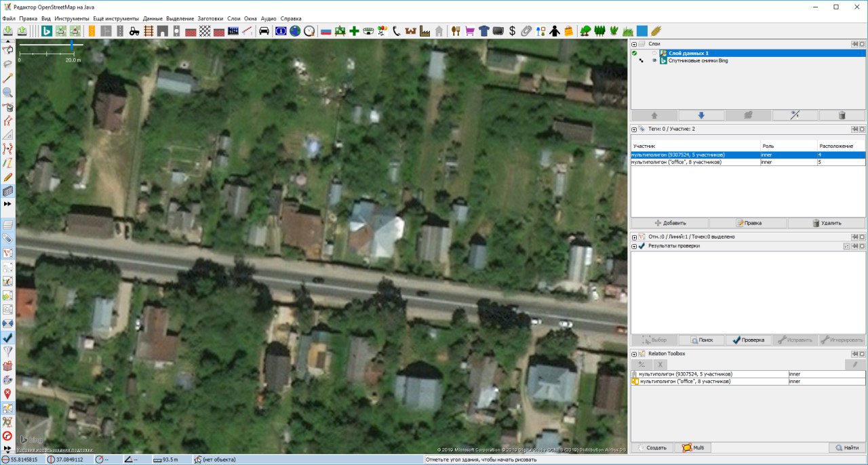Collapse the Результаты проверки panel

pyautogui.click(x=634, y=246)
